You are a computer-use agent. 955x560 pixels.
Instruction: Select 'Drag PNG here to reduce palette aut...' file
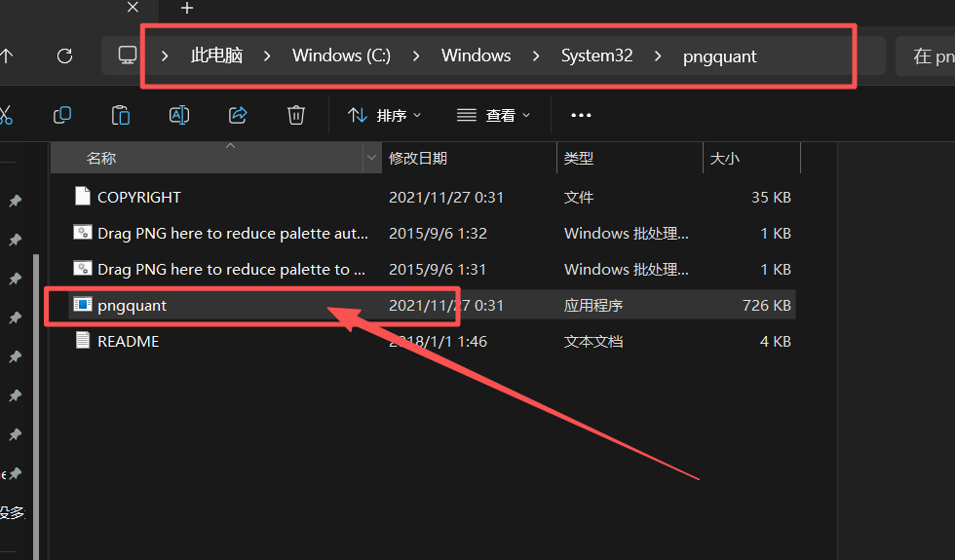(x=233, y=233)
